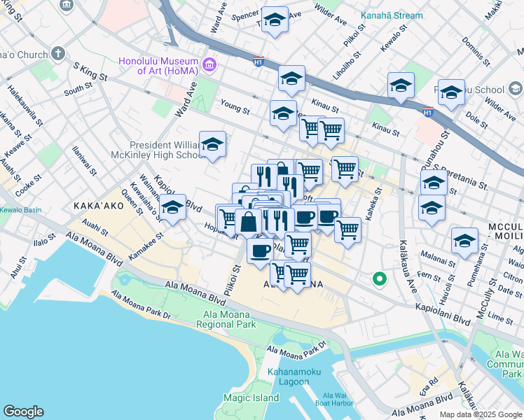
Task: Click the school marker near Spencer St
Action: click(x=275, y=21)
